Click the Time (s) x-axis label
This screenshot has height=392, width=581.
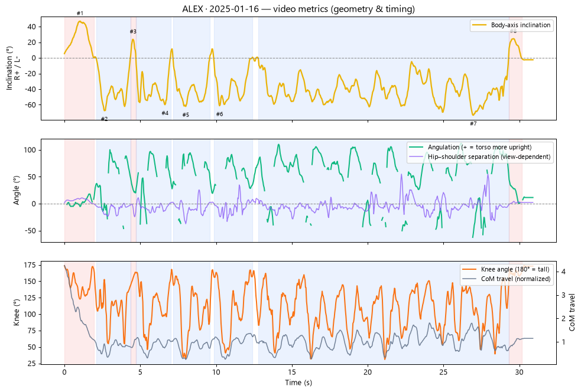click(298, 383)
